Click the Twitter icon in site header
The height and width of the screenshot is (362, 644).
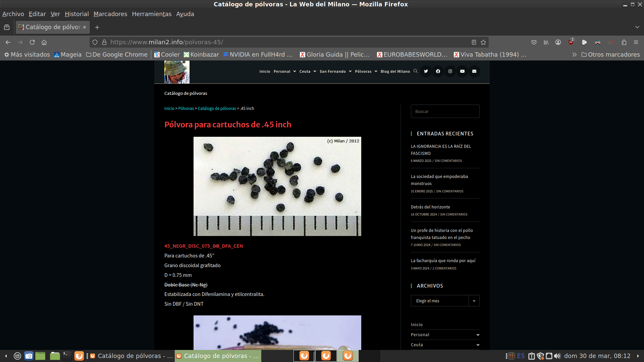[426, 71]
